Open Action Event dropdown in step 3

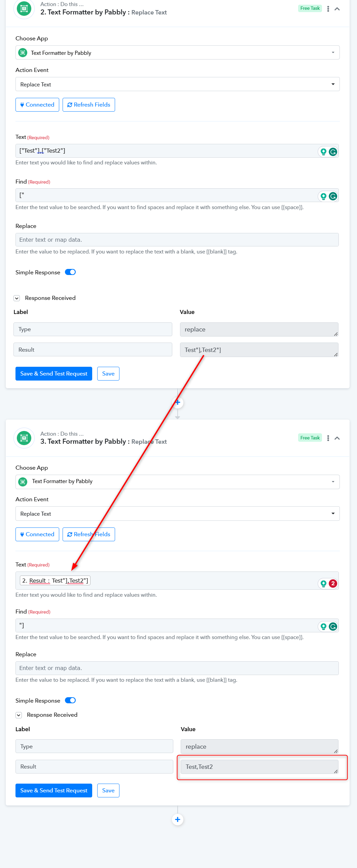pos(177,514)
